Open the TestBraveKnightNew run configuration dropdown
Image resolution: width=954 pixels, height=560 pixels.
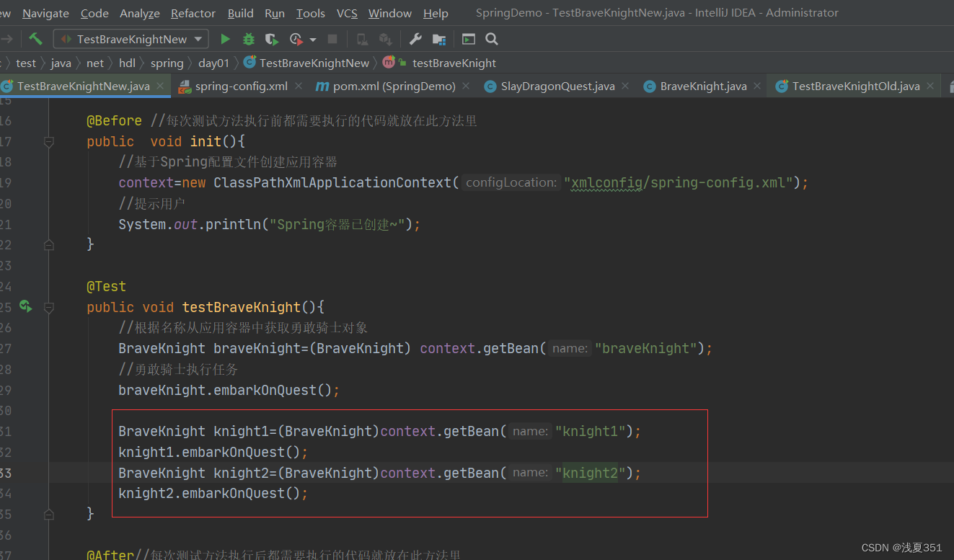point(131,39)
